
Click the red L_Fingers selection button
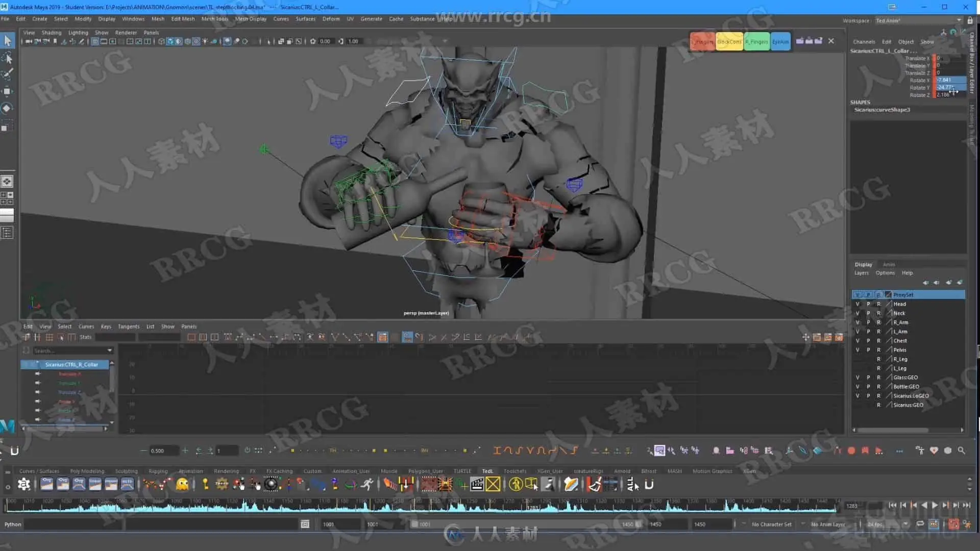[x=702, y=42]
